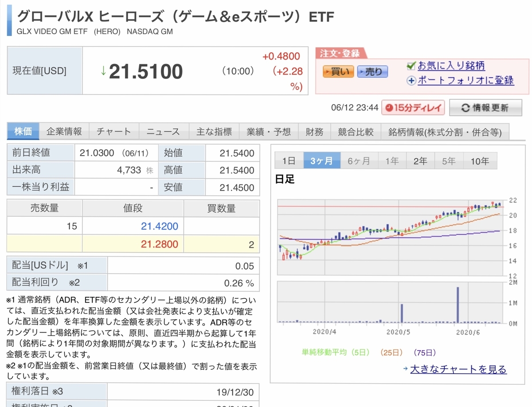The width and height of the screenshot is (532, 407).
Task: Click the 権利落日 value 19/12/30
Action: pos(235,392)
